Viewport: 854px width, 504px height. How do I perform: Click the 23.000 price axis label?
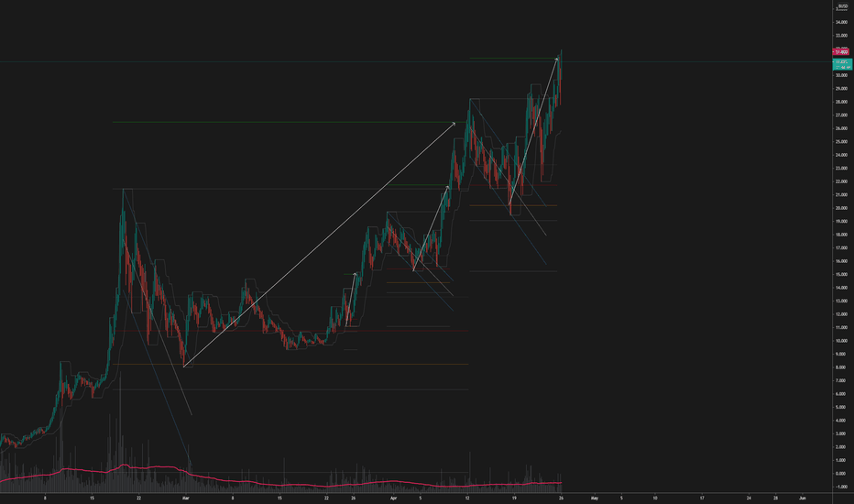[x=841, y=169]
